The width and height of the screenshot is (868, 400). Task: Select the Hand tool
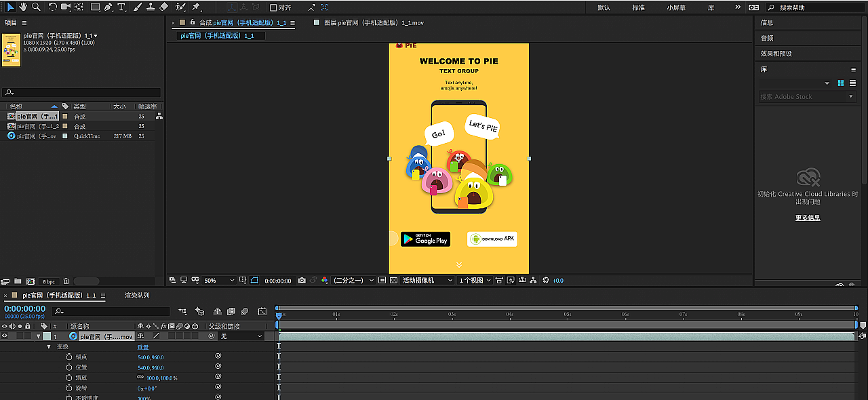[x=24, y=7]
